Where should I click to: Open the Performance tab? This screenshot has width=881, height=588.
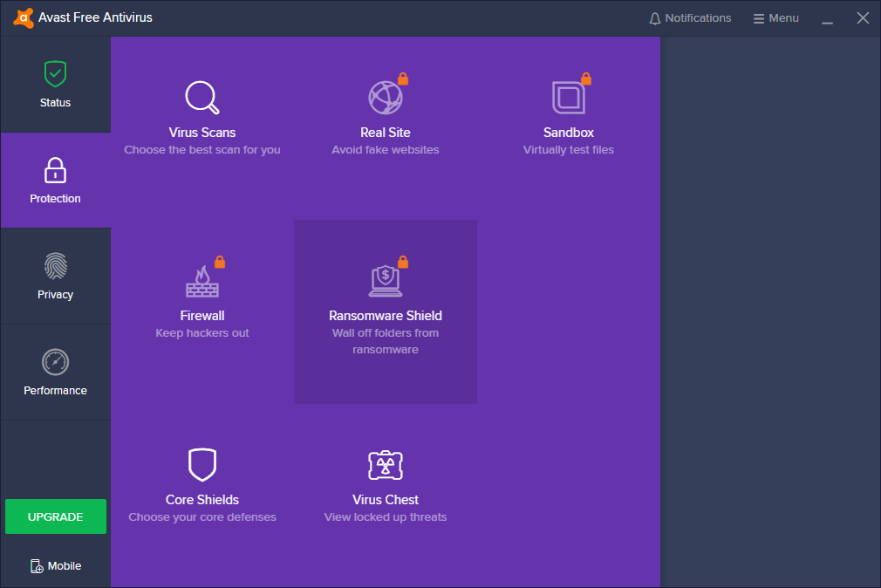[55, 373]
